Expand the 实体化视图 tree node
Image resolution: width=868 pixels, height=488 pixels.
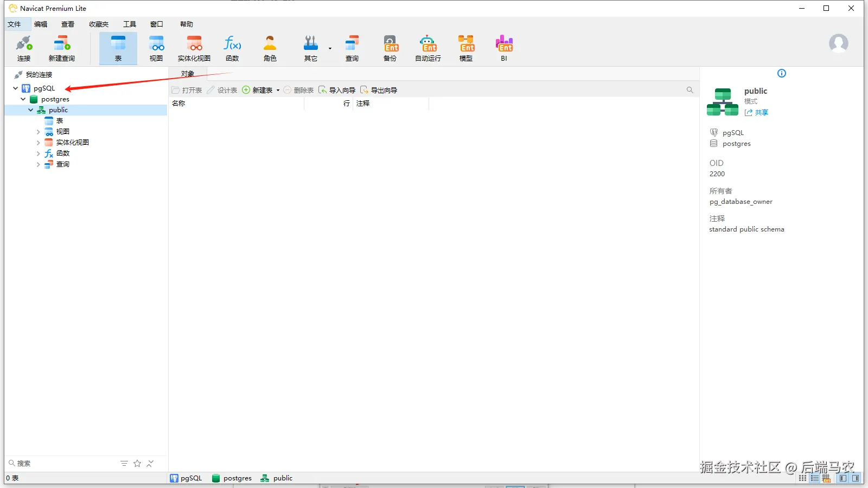pyautogui.click(x=38, y=143)
